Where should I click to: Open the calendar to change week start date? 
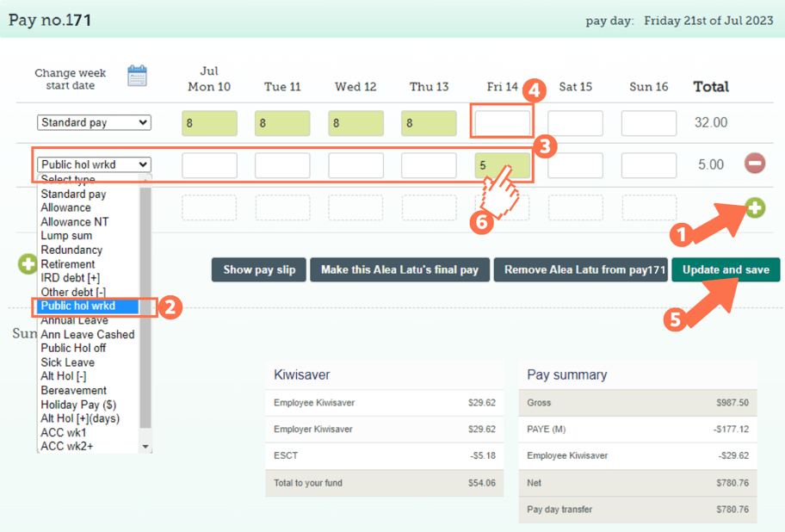(x=136, y=76)
